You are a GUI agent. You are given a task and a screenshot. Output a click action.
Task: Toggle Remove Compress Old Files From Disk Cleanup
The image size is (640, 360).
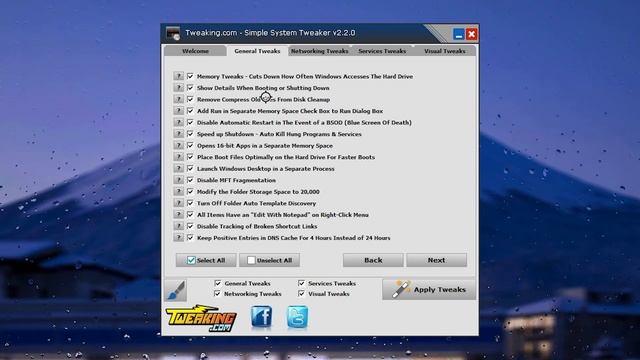click(x=190, y=99)
